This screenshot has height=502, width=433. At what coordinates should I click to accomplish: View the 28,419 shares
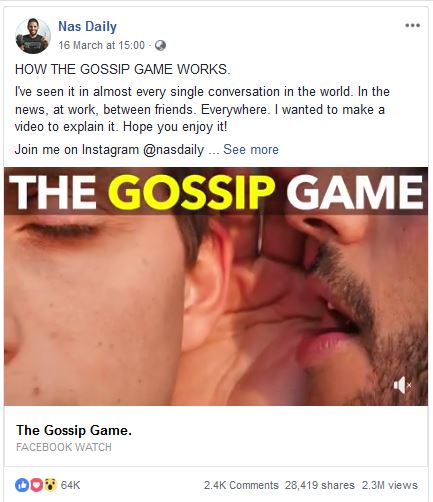click(320, 485)
